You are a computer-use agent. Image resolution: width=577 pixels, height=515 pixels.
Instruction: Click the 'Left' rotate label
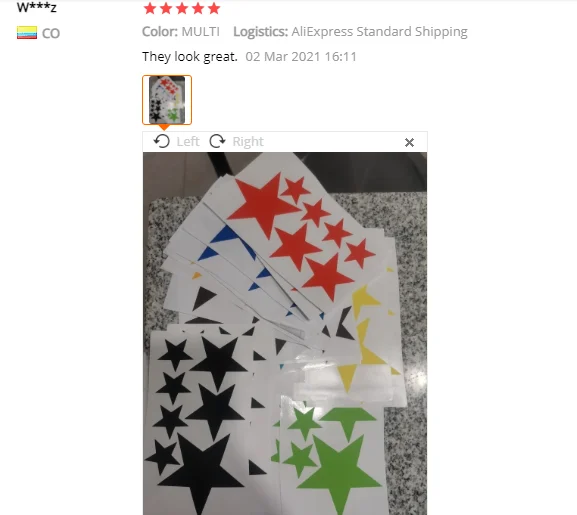point(188,142)
